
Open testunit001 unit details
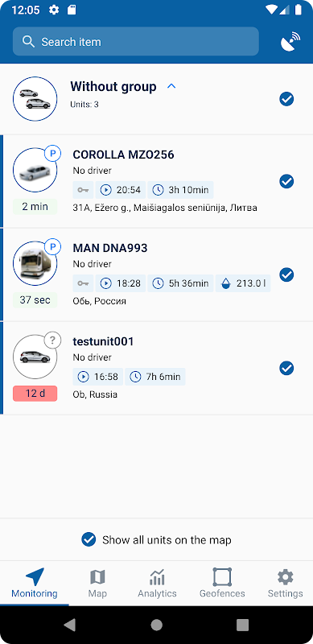(x=156, y=368)
